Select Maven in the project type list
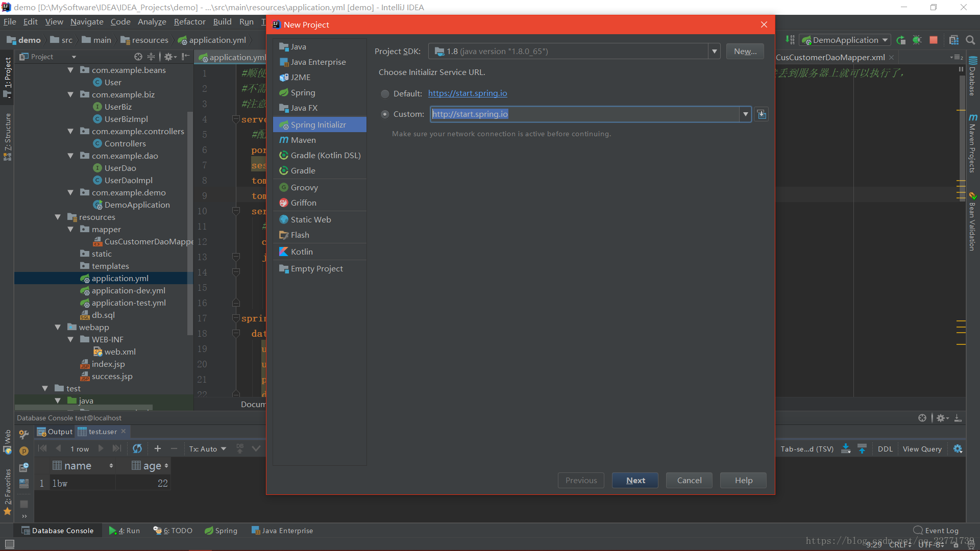Image resolution: width=980 pixels, height=551 pixels. tap(320, 140)
